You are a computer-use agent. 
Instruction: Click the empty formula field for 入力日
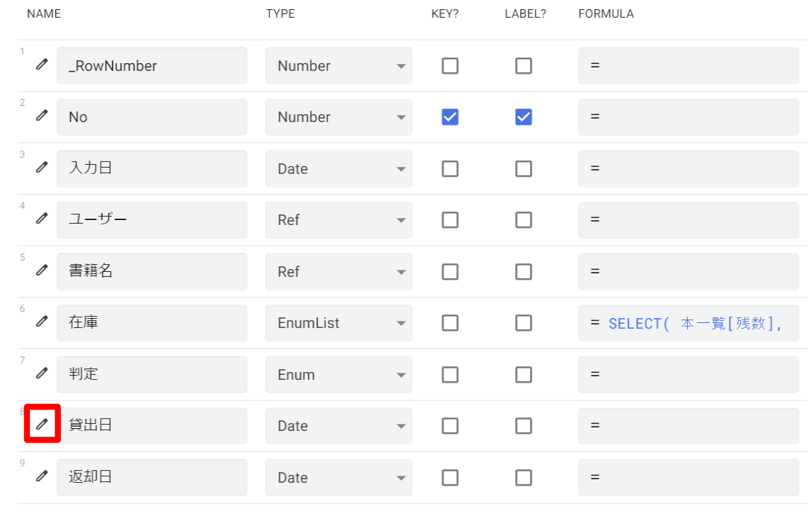[x=688, y=169]
